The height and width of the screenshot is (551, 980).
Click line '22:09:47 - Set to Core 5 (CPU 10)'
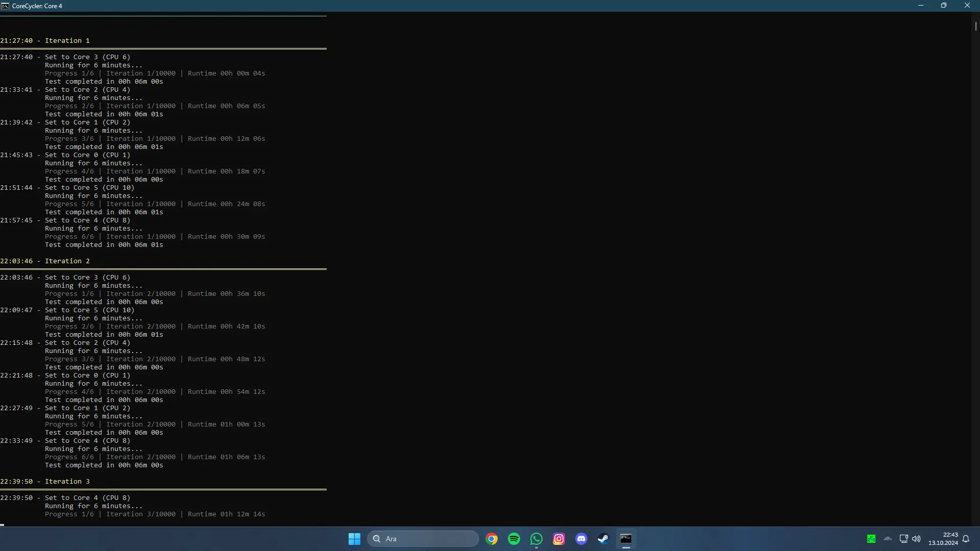[x=67, y=310]
